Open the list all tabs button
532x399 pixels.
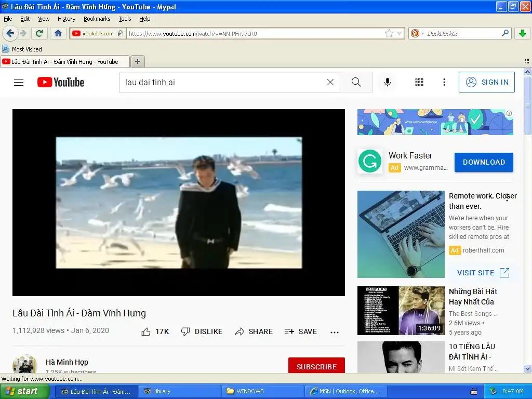[527, 61]
